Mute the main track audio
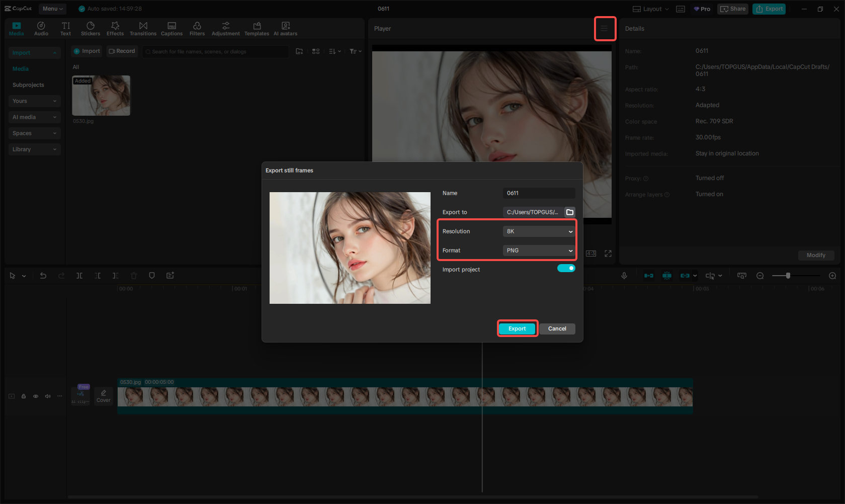845x504 pixels. [x=48, y=396]
